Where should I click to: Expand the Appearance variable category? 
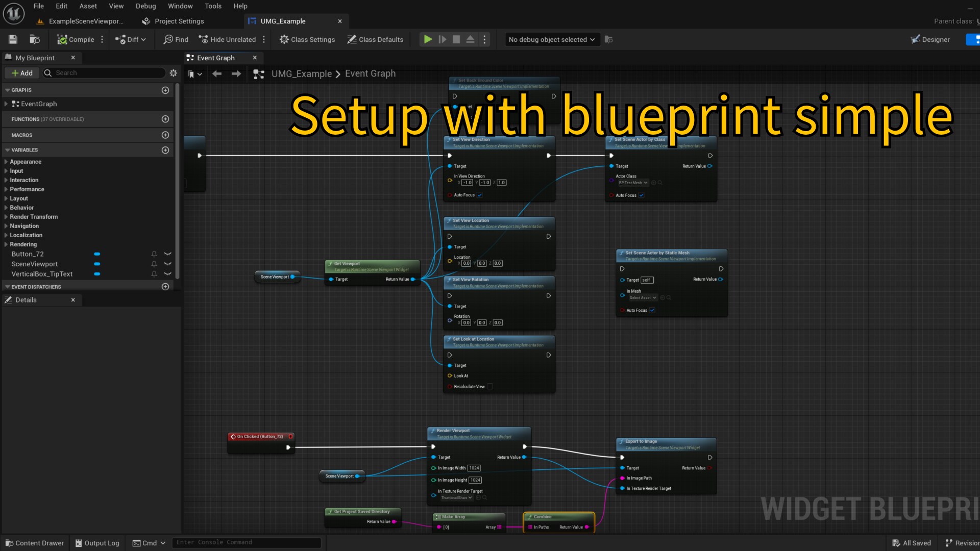pos(6,162)
